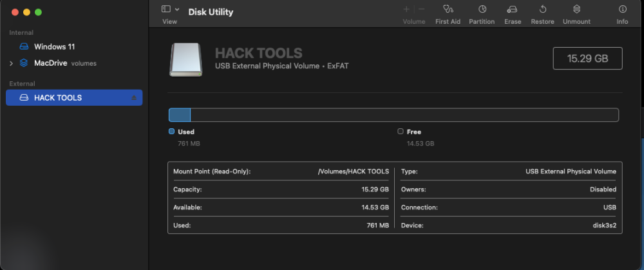This screenshot has height=270, width=644.
Task: Eject HACK TOOLS using the sidebar eject icon
Action: point(133,98)
